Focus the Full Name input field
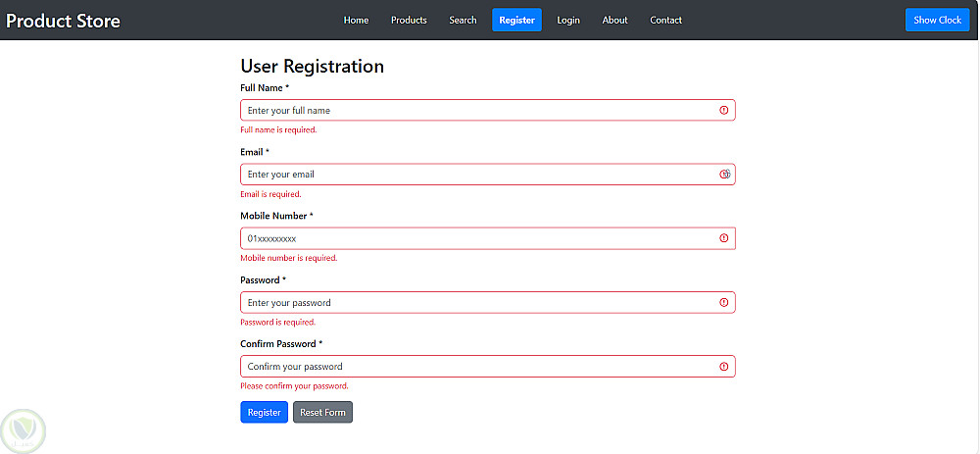 (x=470, y=111)
